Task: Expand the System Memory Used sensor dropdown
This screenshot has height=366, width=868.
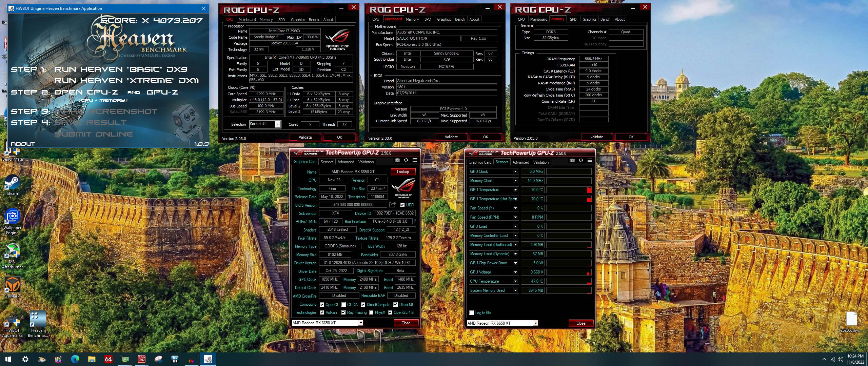Action: (x=515, y=290)
